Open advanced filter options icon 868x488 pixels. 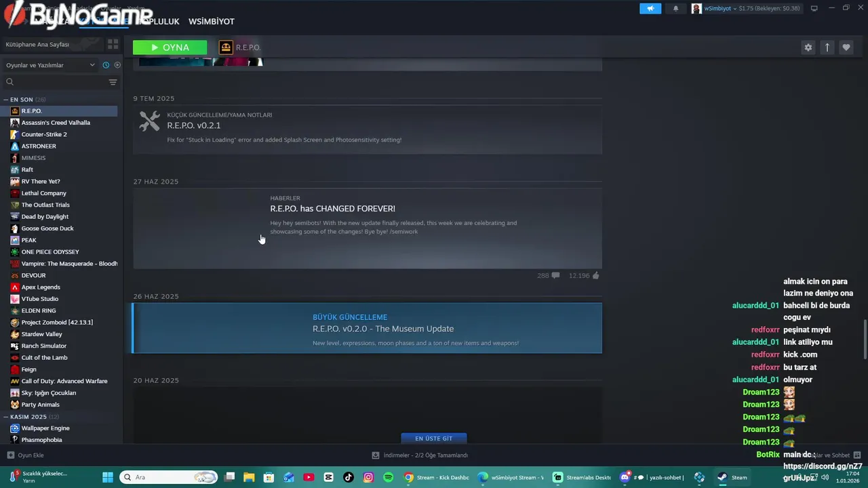coord(113,82)
